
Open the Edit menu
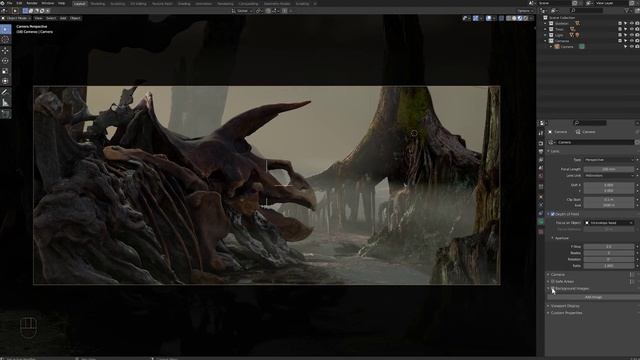pyautogui.click(x=19, y=3)
